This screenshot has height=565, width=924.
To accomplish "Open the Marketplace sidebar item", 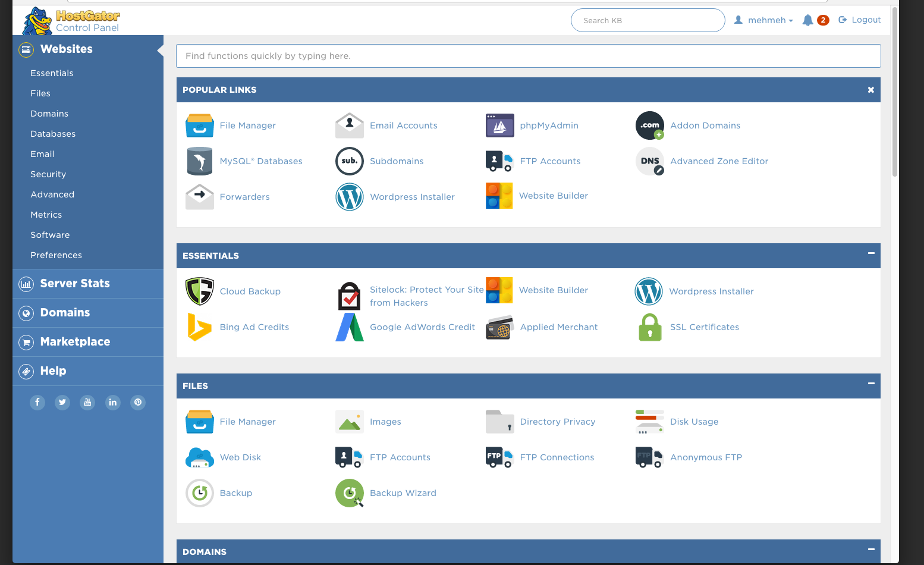I will click(x=75, y=341).
